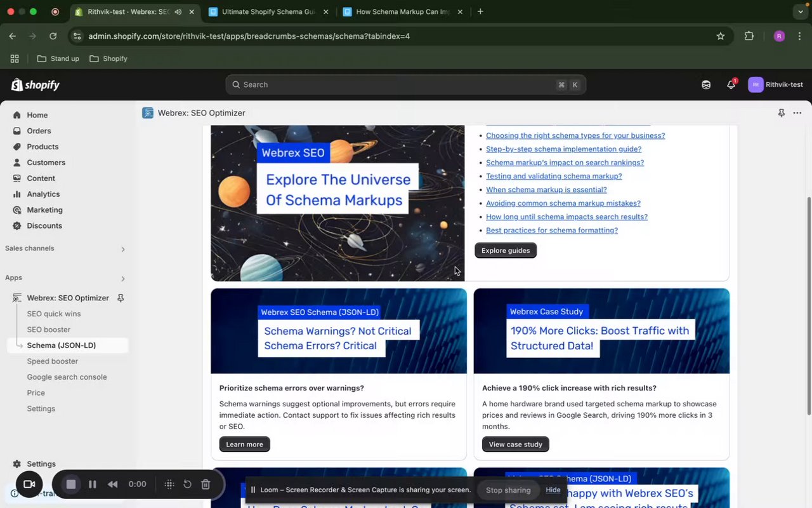Open the bookmarks bar apps grid

15,58
